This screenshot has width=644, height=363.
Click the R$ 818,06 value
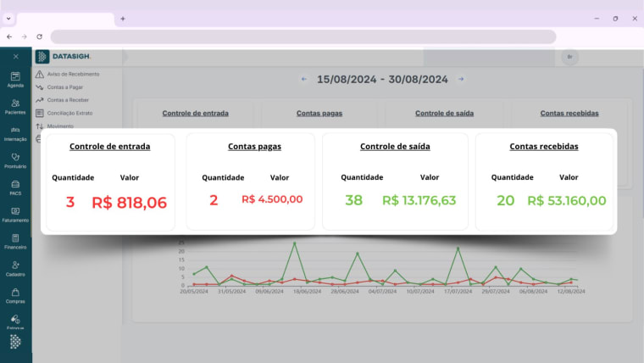130,203
